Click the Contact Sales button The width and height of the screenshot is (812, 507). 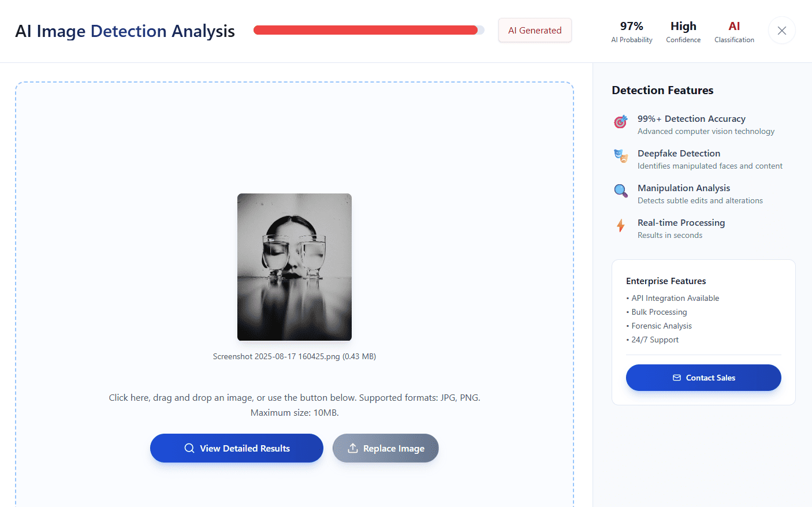[x=703, y=378]
